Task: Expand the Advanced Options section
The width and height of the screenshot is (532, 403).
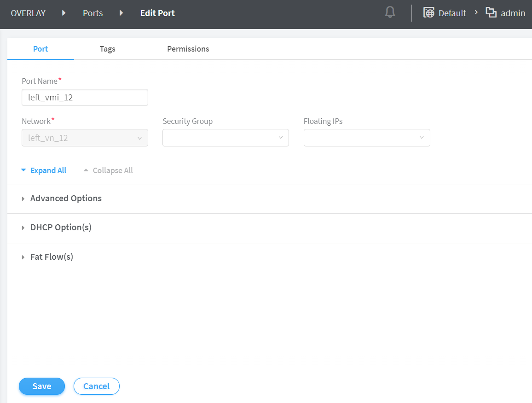Action: click(x=66, y=199)
